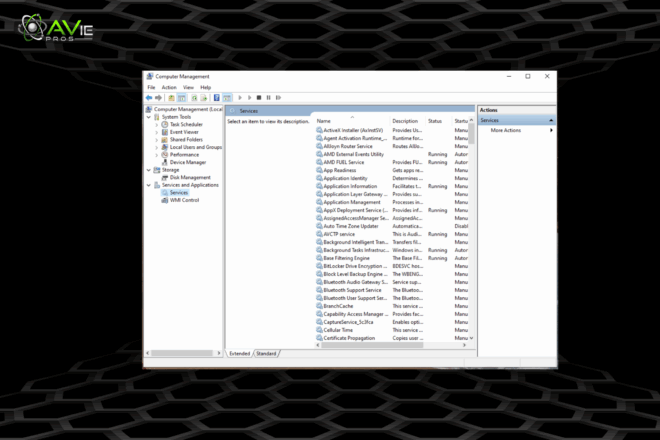Click the Forward arrow in the toolbar
660x440 pixels.
coord(158,97)
